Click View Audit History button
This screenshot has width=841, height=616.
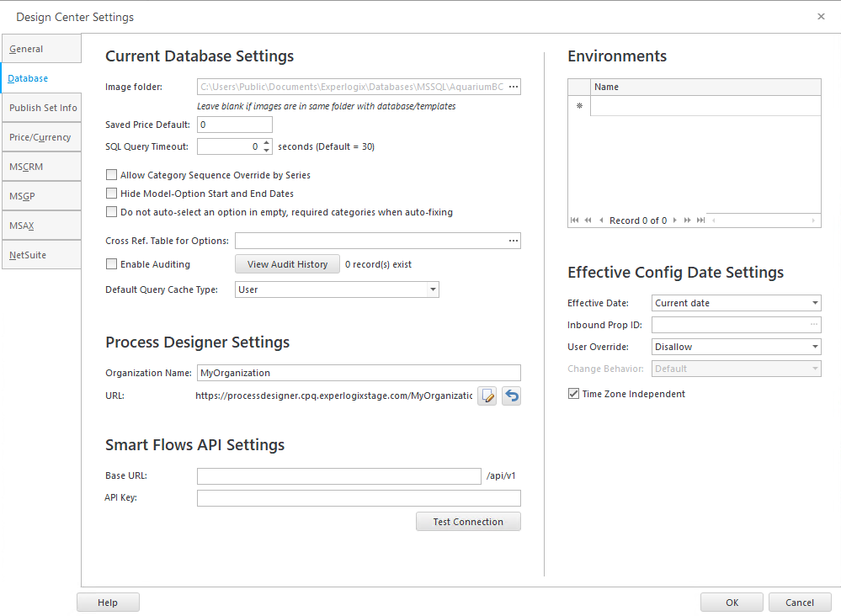coord(287,264)
